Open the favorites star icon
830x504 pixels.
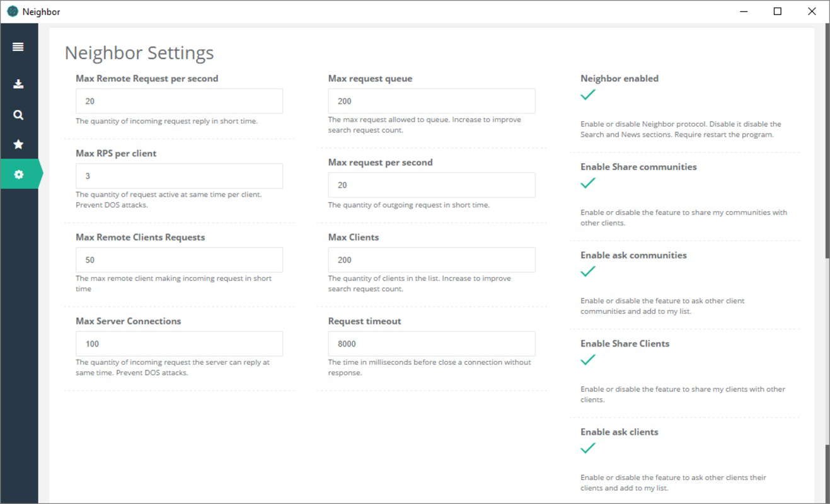pos(18,144)
